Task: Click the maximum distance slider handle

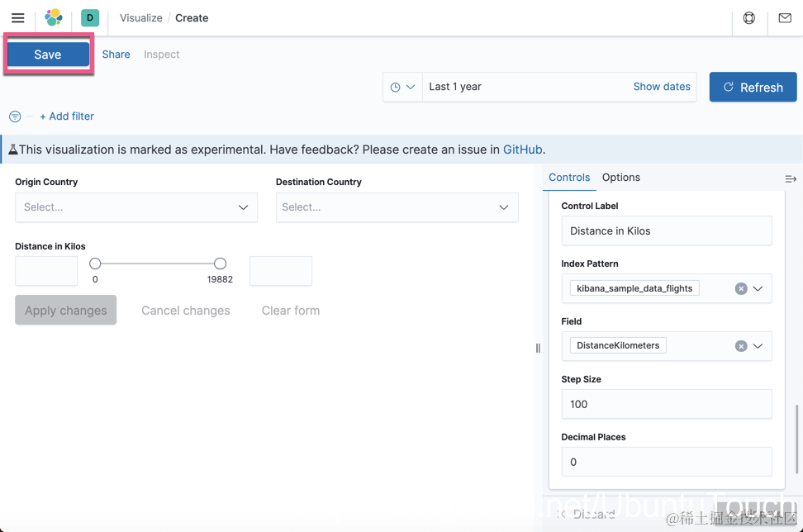Action: pos(220,264)
